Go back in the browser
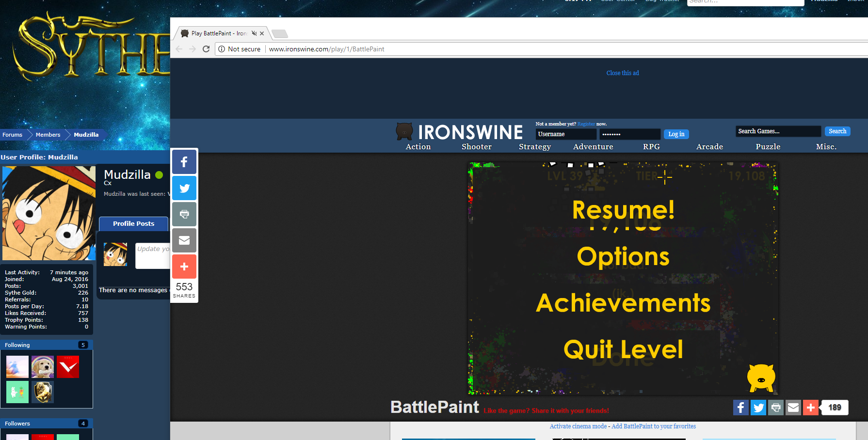The width and height of the screenshot is (868, 440). point(179,49)
